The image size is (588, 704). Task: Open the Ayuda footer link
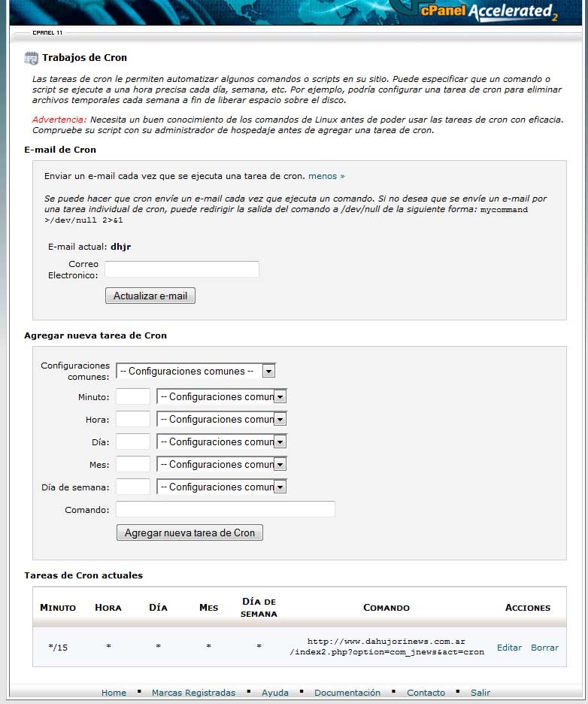(275, 692)
